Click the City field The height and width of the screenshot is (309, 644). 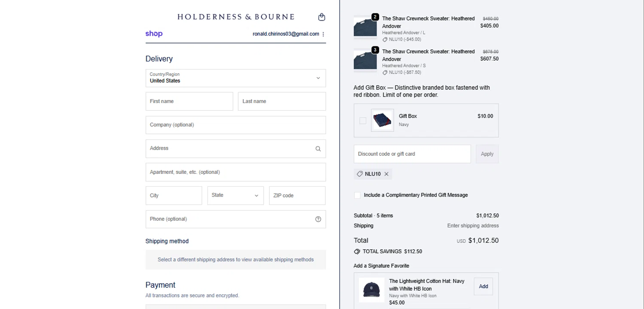[x=174, y=195]
